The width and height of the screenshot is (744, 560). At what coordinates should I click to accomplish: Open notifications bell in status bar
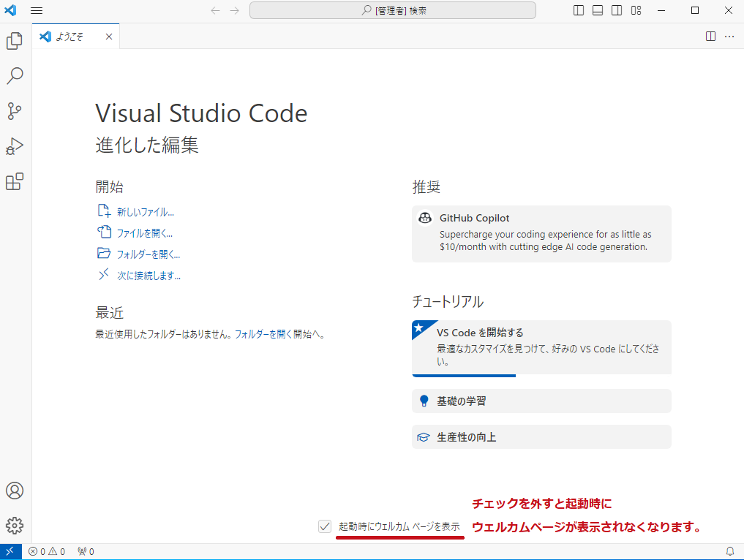[730, 551]
